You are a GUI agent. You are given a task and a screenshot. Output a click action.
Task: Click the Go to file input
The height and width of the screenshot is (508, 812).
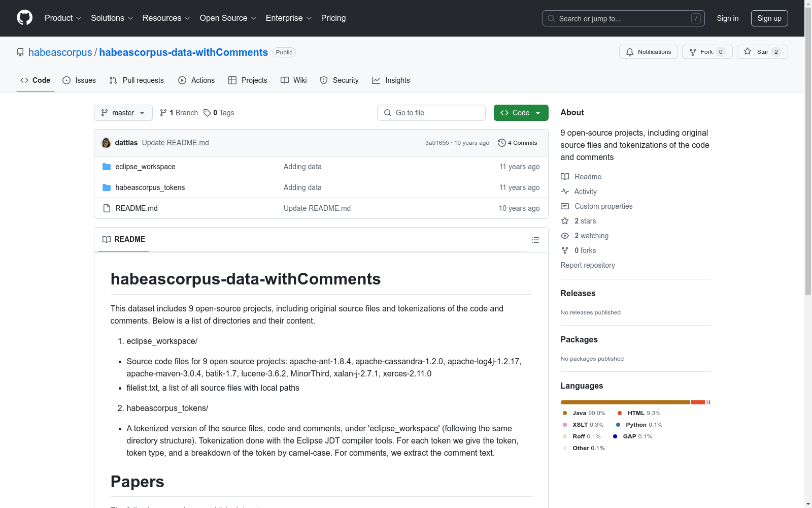[x=431, y=113]
